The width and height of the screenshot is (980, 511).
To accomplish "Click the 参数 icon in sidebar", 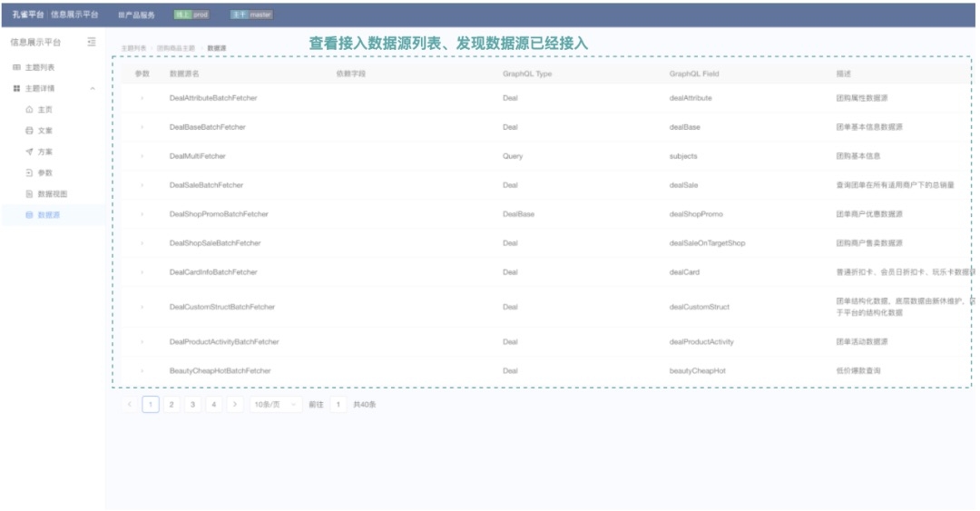I will 29,172.
